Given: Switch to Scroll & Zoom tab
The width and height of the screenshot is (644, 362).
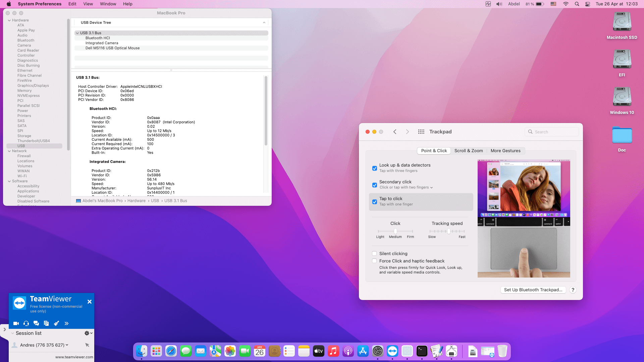Looking at the screenshot, I should tap(469, 151).
